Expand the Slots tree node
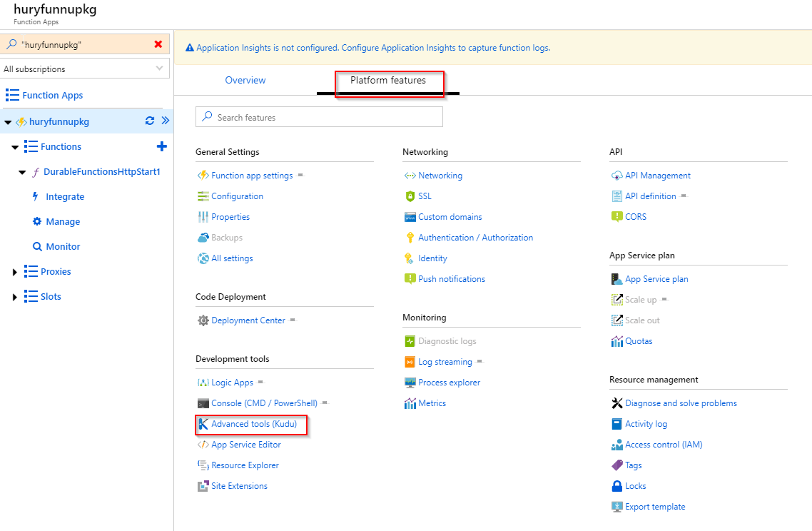The height and width of the screenshot is (531, 812). pos(14,297)
